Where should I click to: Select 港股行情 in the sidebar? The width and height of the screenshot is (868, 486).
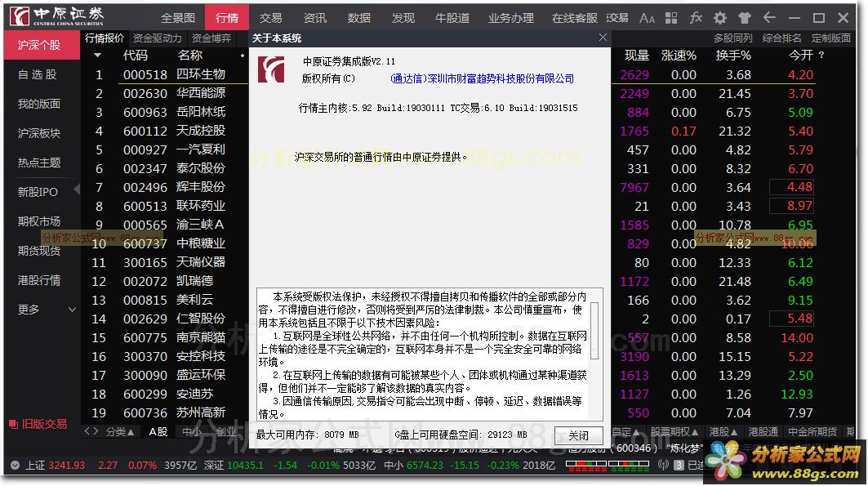click(38, 280)
